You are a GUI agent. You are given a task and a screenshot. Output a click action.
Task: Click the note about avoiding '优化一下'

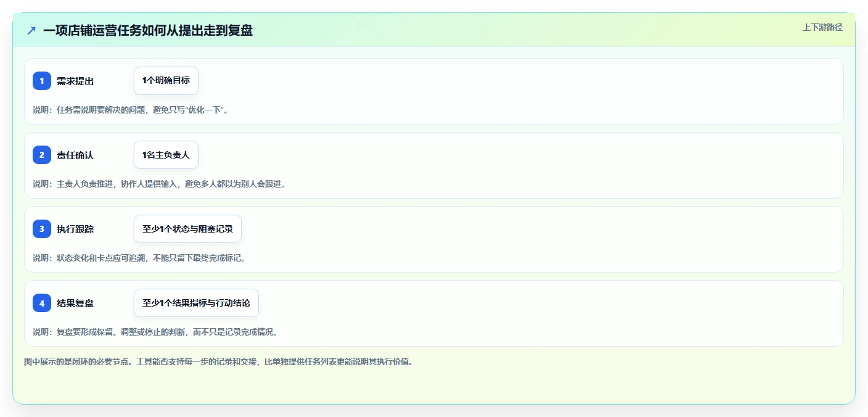[132, 110]
